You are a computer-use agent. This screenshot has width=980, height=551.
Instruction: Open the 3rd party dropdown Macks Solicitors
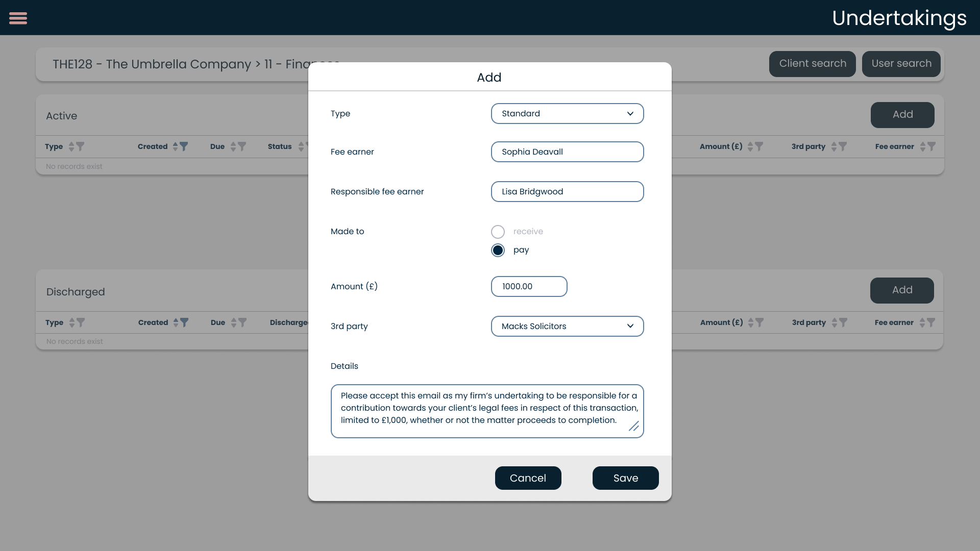click(x=567, y=326)
